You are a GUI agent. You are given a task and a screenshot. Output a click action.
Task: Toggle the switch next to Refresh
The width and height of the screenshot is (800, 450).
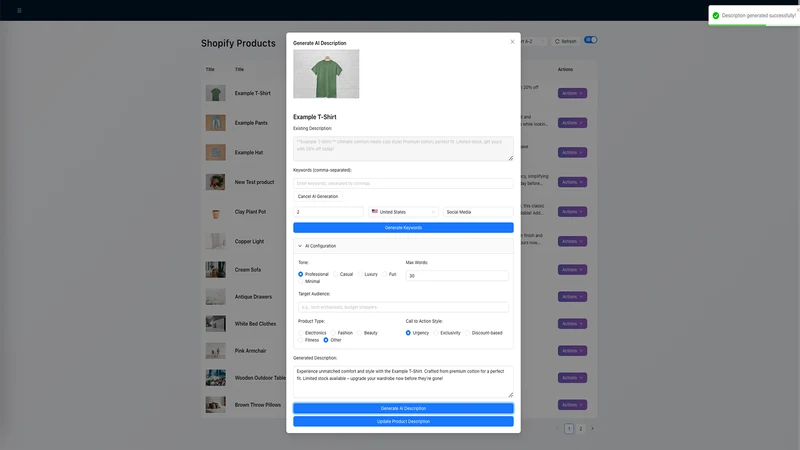(x=591, y=40)
